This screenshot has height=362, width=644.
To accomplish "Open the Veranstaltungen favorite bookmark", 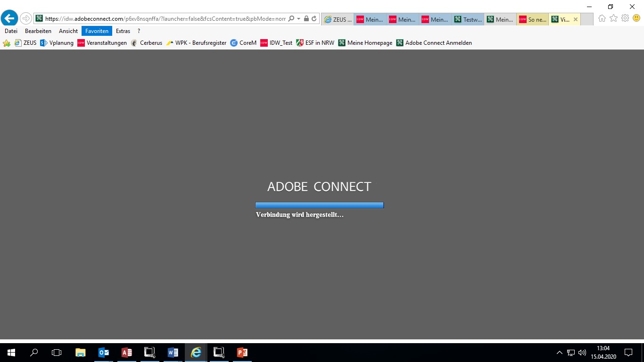I will click(x=102, y=43).
